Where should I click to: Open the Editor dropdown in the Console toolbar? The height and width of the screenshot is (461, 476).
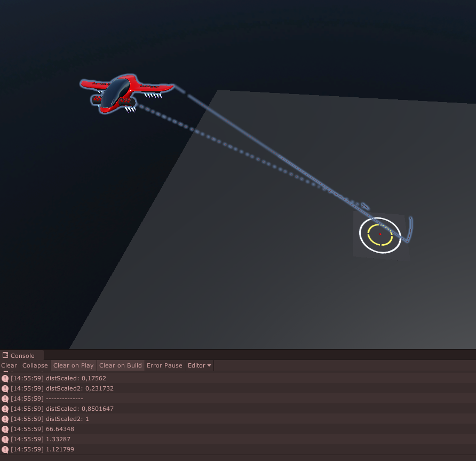pos(199,365)
